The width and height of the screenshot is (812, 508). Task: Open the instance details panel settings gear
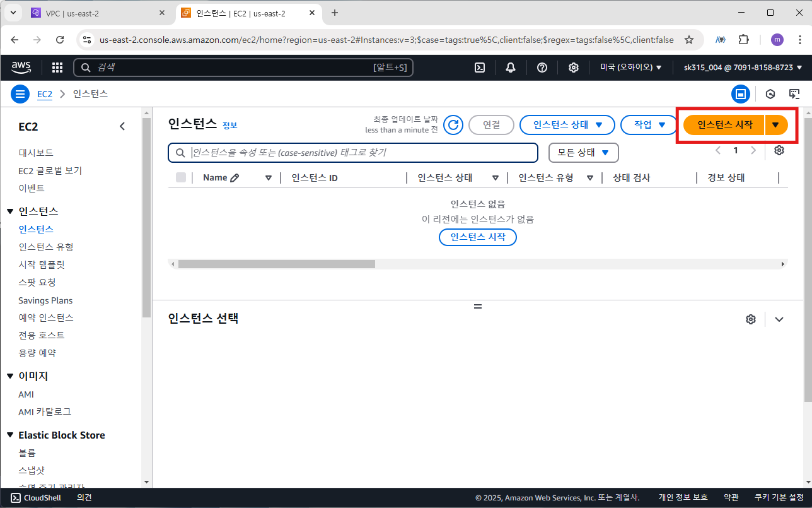click(x=750, y=319)
